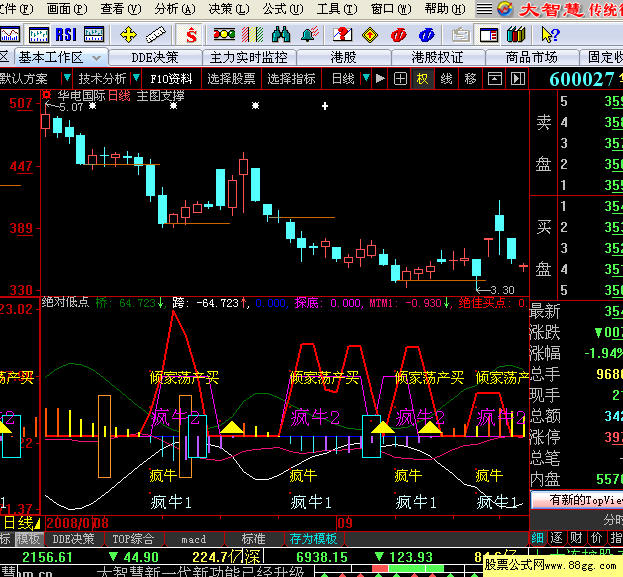Click the blue round logo icon
Viewport: 623px width, 577px height.
tap(426, 35)
